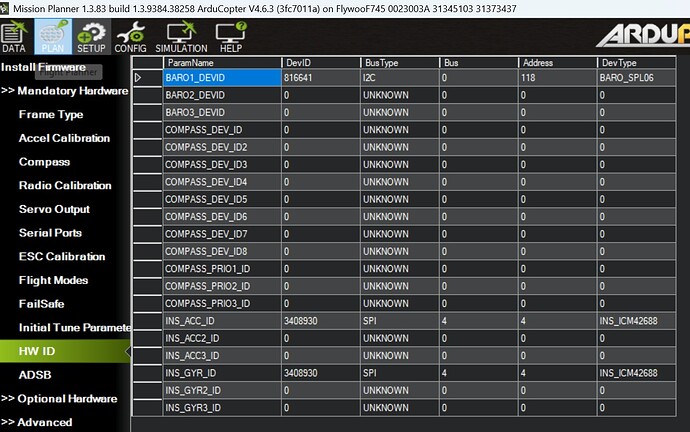Image resolution: width=690 pixels, height=432 pixels.
Task: Click UNKNOWN bus type in the BARO2_DEVID row
Action: pyautogui.click(x=400, y=95)
